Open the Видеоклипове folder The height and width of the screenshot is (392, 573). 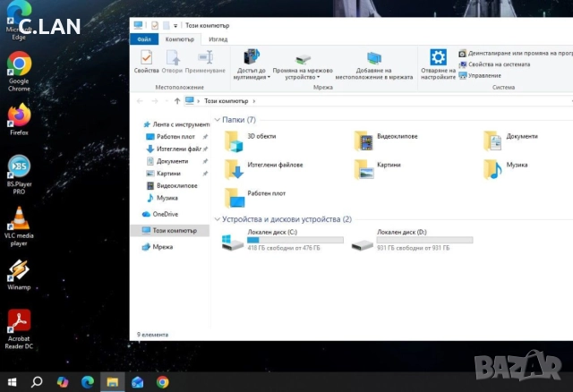tap(363, 138)
